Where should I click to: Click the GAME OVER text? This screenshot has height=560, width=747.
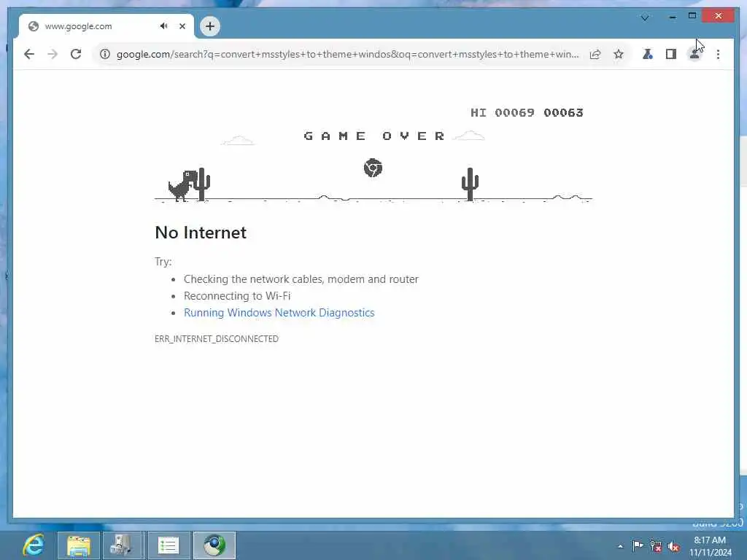[374, 136]
